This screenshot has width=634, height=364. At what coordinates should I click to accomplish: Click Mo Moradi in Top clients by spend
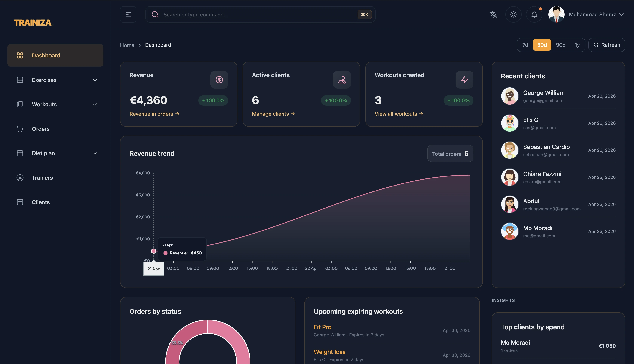point(516,343)
